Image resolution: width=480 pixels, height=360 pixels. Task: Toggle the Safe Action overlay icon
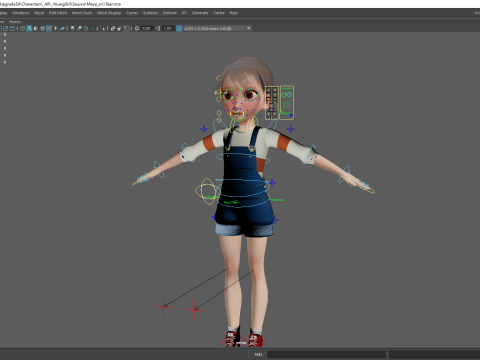tap(6, 28)
